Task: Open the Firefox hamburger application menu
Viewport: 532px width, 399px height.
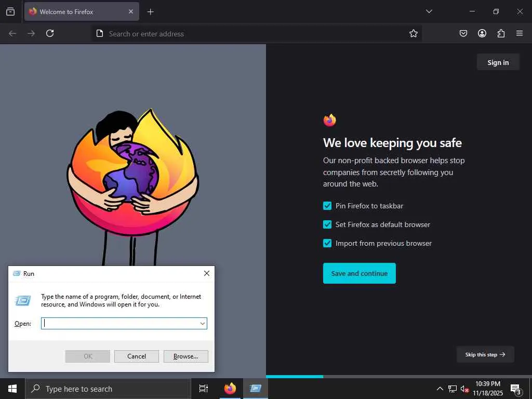Action: 519,33
